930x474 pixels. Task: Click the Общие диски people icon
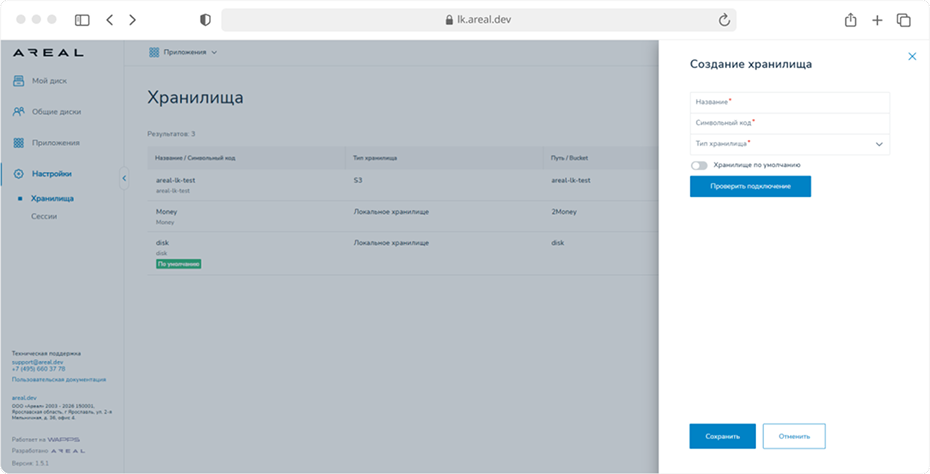pos(19,112)
